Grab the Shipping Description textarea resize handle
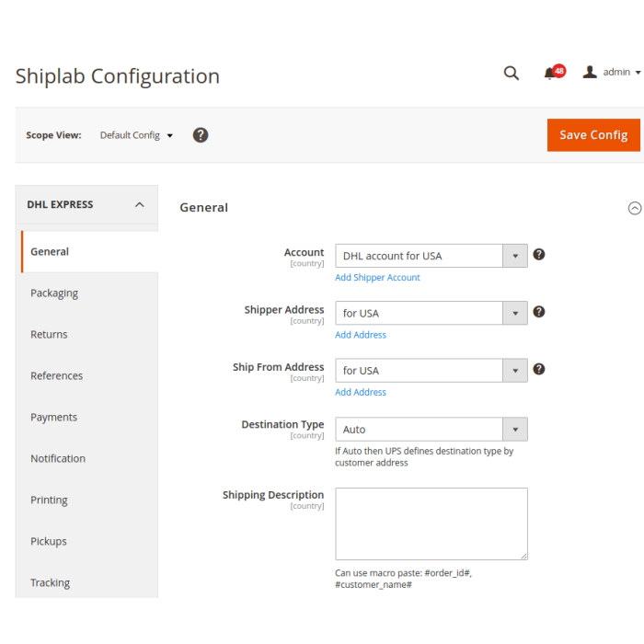The image size is (644, 644). [524, 557]
